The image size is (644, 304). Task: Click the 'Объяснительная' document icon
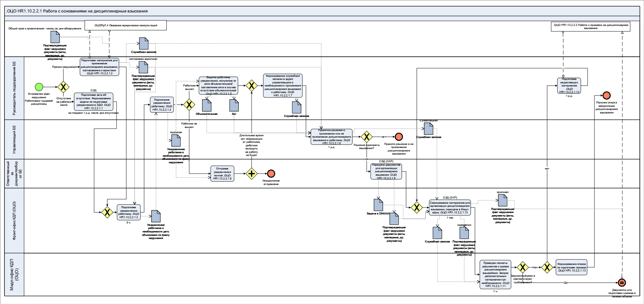point(207,105)
